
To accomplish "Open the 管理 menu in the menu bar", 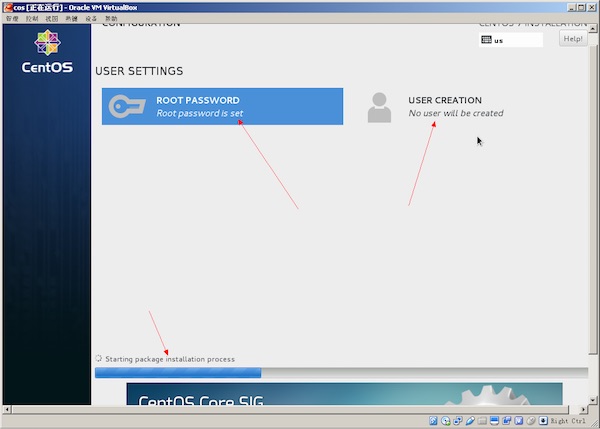I will [12, 19].
